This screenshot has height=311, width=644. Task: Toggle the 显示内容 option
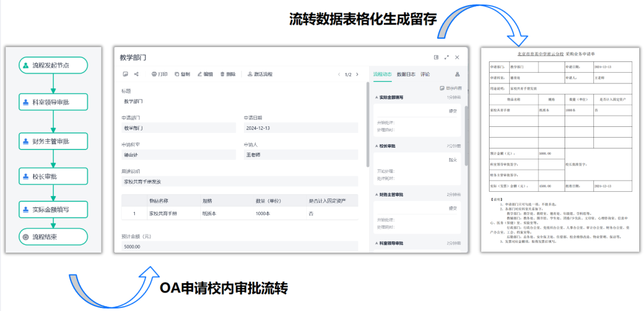point(450,88)
